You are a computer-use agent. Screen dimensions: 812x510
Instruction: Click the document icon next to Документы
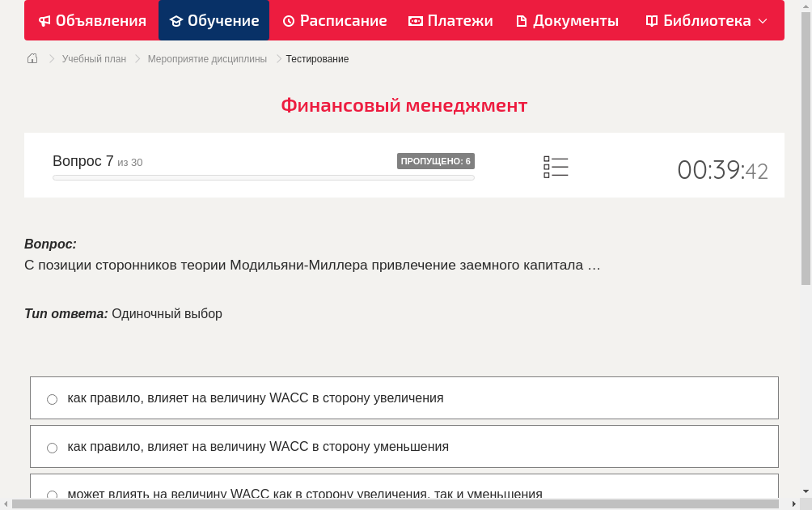[x=524, y=20]
